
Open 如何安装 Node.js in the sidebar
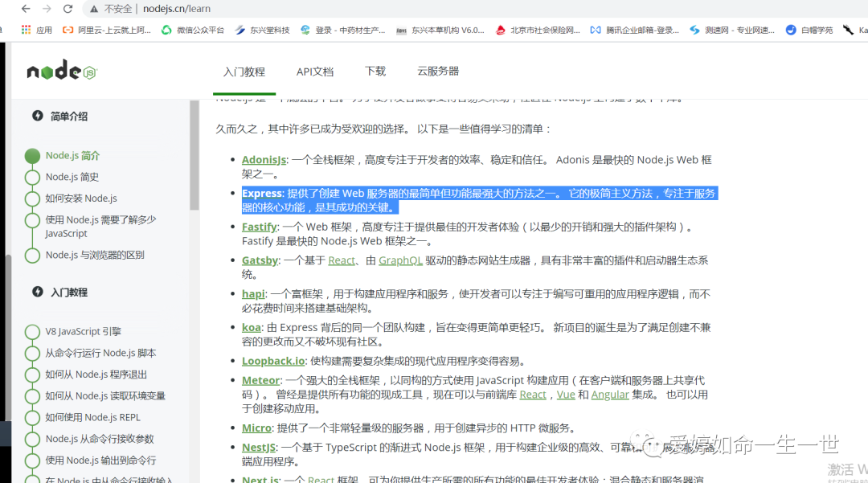(x=81, y=198)
